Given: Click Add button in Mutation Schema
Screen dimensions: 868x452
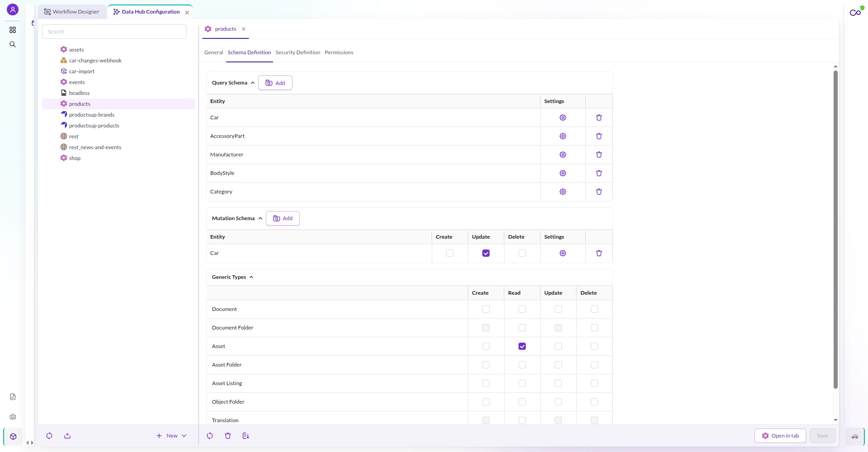Looking at the screenshot, I should 283,218.
